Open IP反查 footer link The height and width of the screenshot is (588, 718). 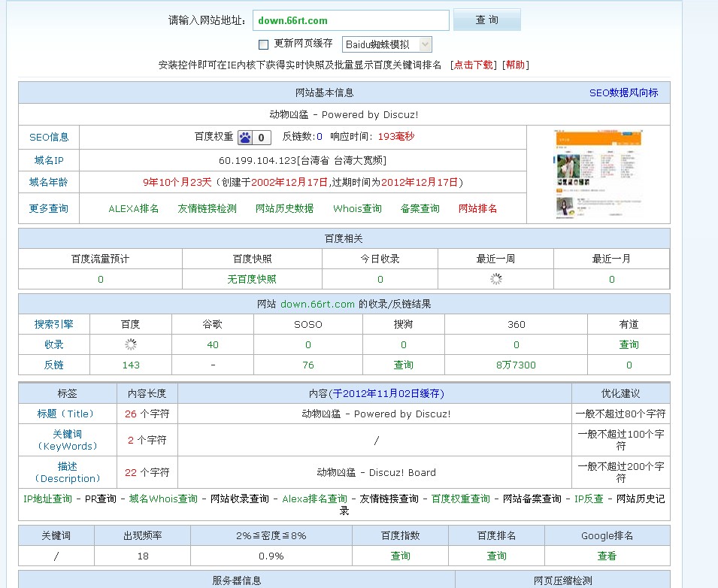pyautogui.click(x=589, y=499)
